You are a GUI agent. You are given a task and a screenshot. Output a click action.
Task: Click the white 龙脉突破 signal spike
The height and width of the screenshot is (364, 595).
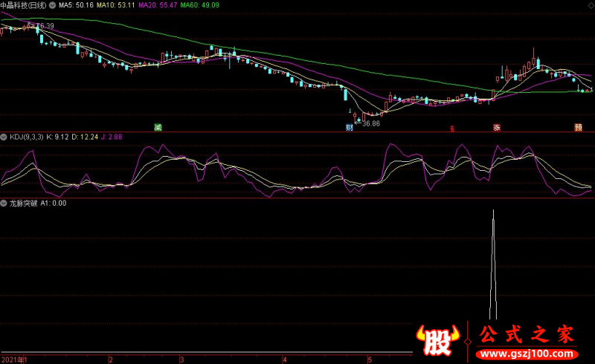tap(493, 264)
